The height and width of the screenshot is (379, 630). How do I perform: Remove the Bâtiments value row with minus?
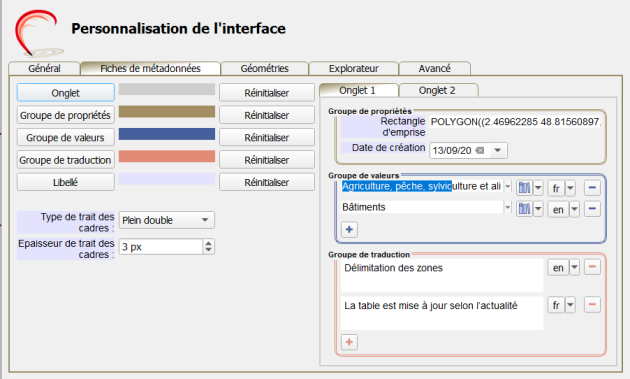click(592, 209)
